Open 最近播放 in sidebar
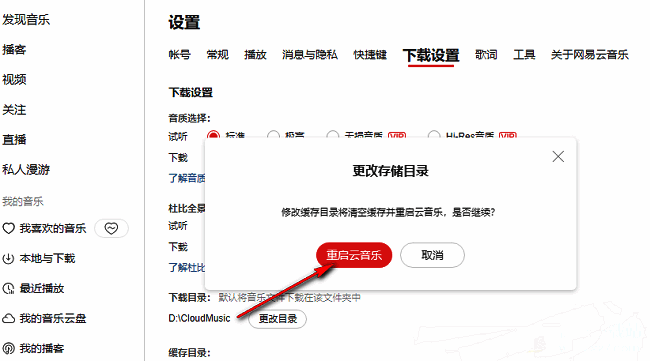The image size is (650, 361). tap(42, 288)
